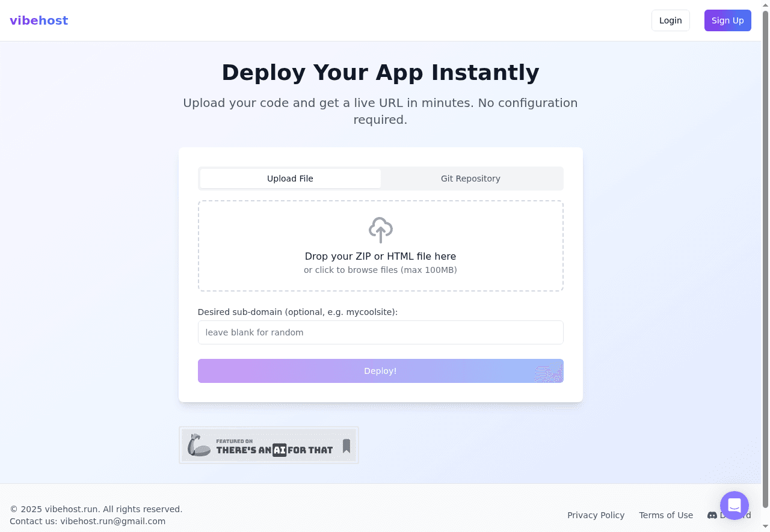
Task: Click the Discord icon in the footer
Action: tap(712, 515)
